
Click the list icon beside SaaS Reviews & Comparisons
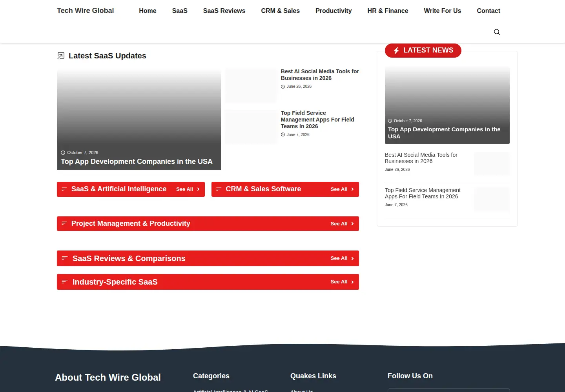[x=65, y=258]
